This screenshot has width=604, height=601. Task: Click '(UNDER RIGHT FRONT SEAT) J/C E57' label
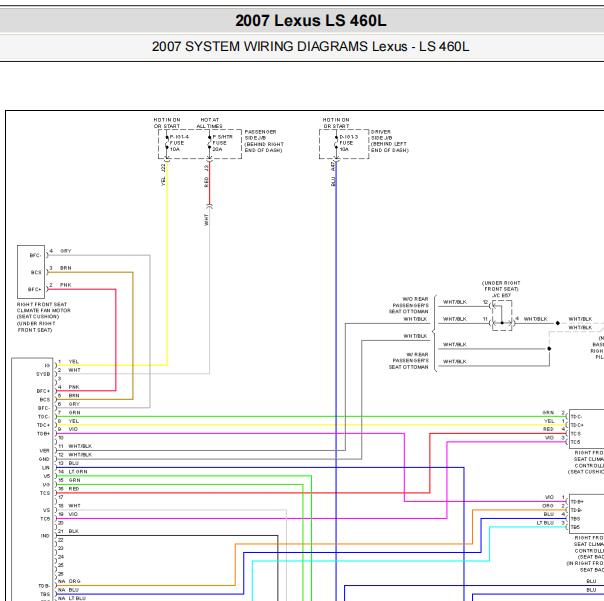[x=501, y=289]
